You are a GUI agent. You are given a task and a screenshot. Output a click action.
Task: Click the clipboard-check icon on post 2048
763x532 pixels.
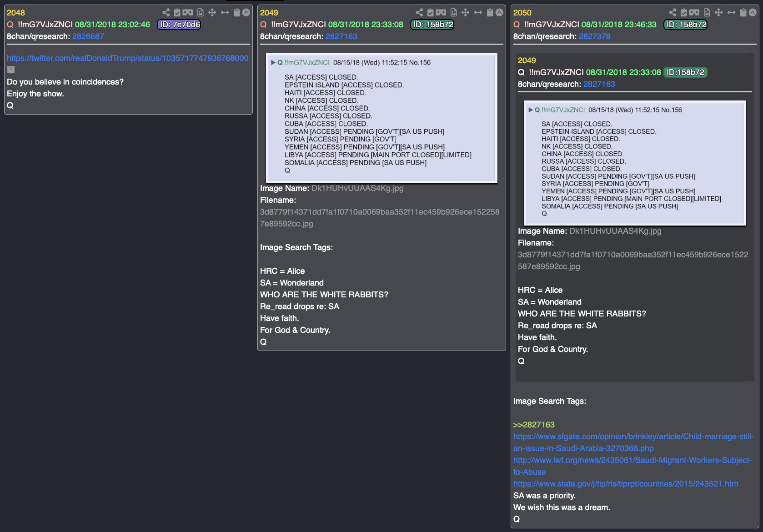tap(177, 13)
